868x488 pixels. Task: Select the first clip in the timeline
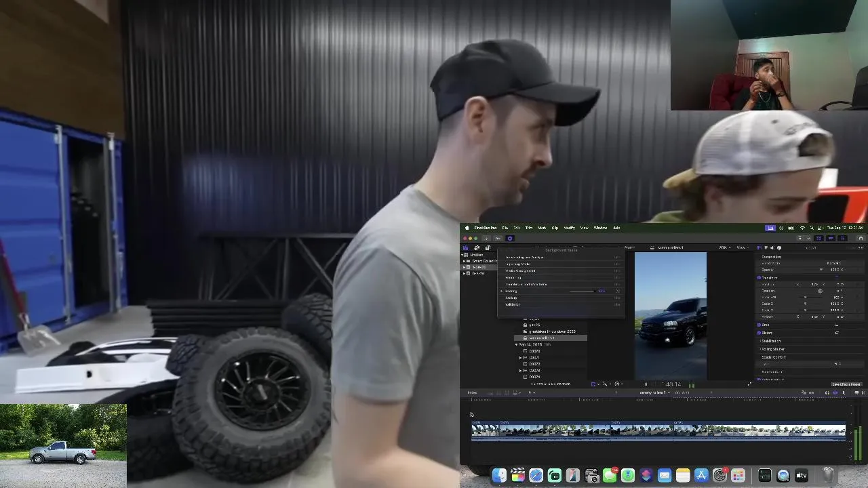tap(486, 432)
